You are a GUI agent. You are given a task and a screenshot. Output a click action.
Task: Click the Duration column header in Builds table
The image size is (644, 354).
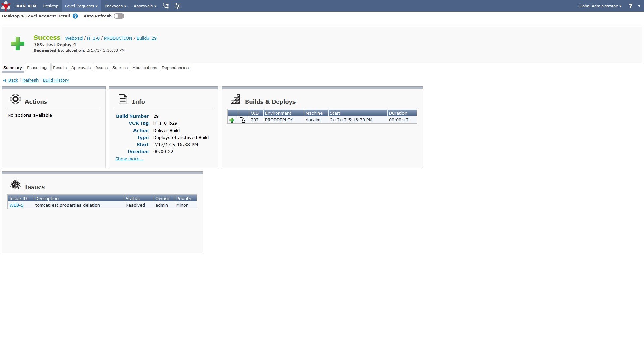(402, 113)
